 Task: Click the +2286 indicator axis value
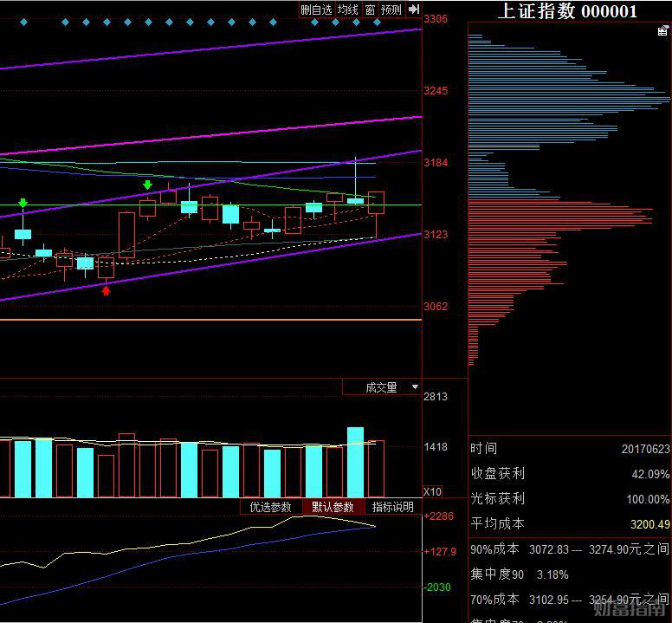tap(438, 516)
